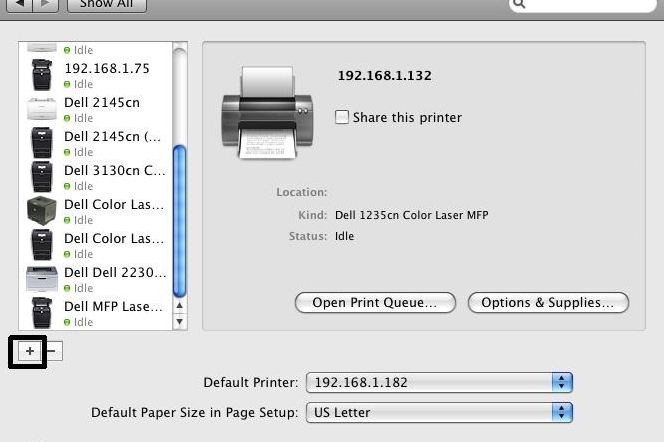664x442 pixels.
Task: Enable the Share this printer checkbox
Action: point(342,117)
